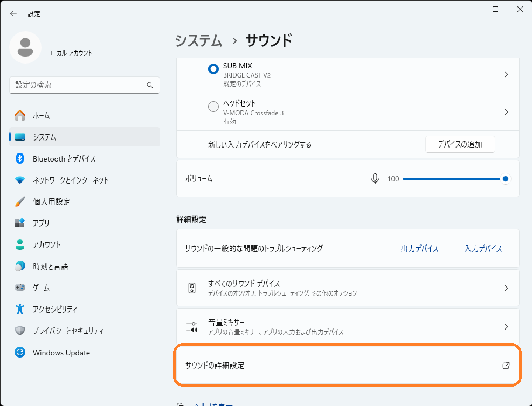Screen dimensions: 532x406
Task: Open 音量ミキサー chevron
Action: 506,327
